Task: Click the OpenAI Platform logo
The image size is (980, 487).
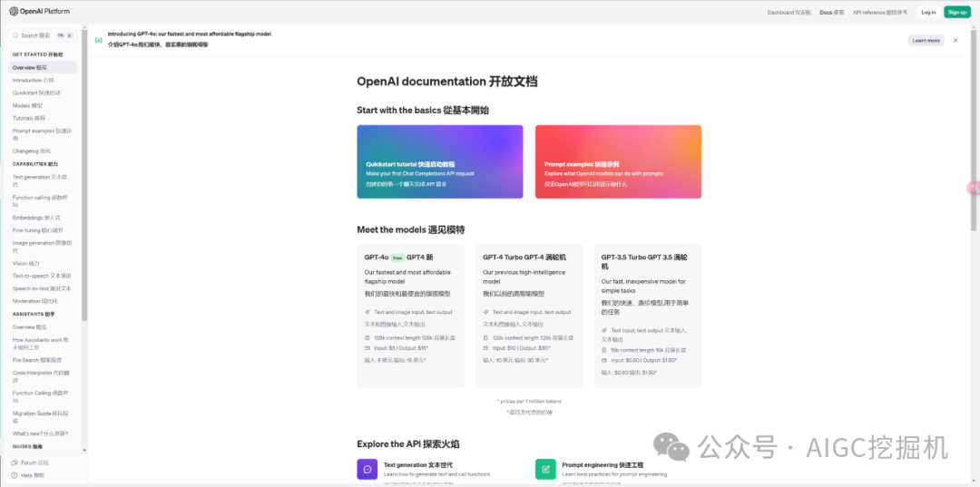Action: [39, 11]
